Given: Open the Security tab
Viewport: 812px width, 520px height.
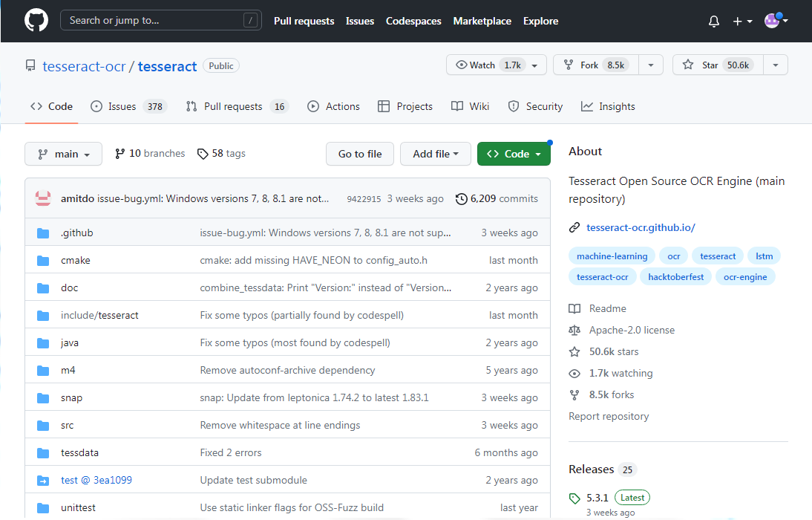Looking at the screenshot, I should coord(535,106).
